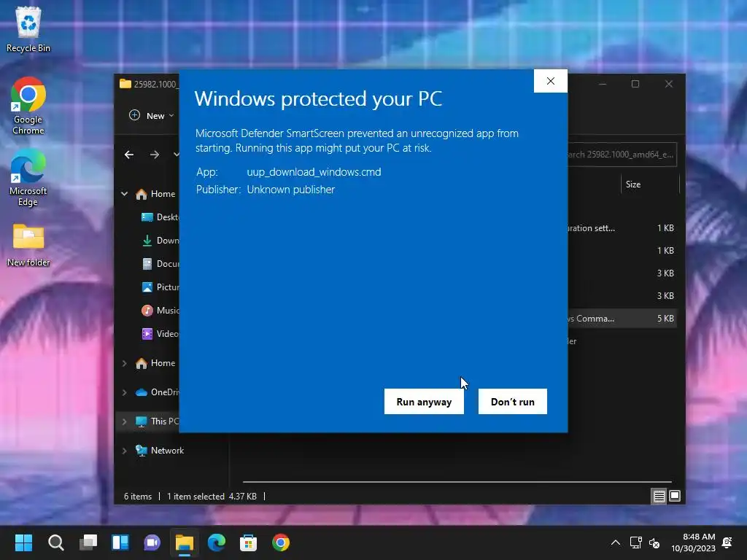Select the Google Chrome desktop shortcut
Viewport: 747px width, 560px height.
coord(28,106)
